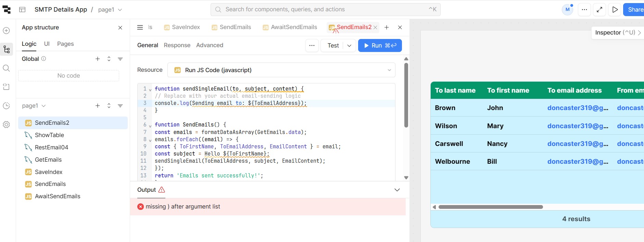The width and height of the screenshot is (644, 242).
Task: Toggle the layout panel icon near app name
Action: pyautogui.click(x=22, y=10)
